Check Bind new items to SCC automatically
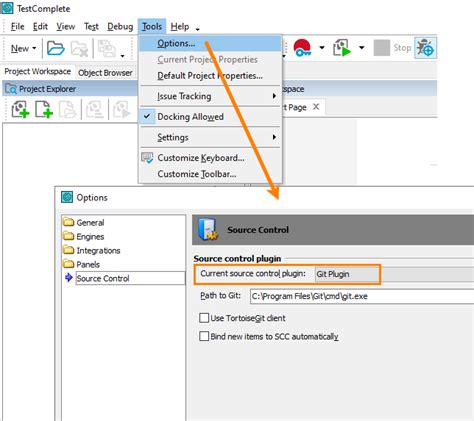This screenshot has height=421, width=474. (x=204, y=336)
